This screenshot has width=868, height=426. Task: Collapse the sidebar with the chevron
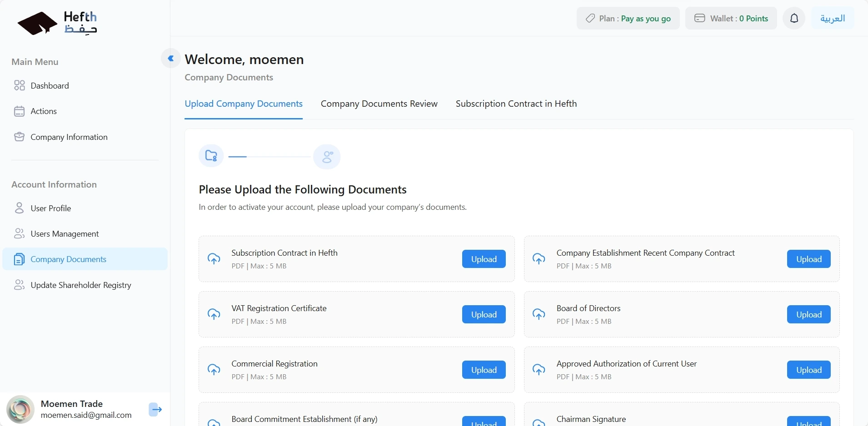(x=171, y=59)
